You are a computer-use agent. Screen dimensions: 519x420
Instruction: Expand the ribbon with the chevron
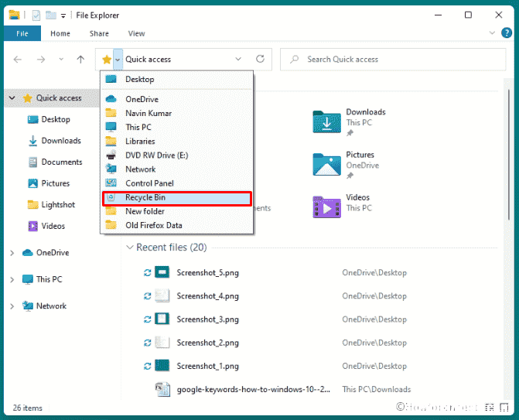coord(492,32)
